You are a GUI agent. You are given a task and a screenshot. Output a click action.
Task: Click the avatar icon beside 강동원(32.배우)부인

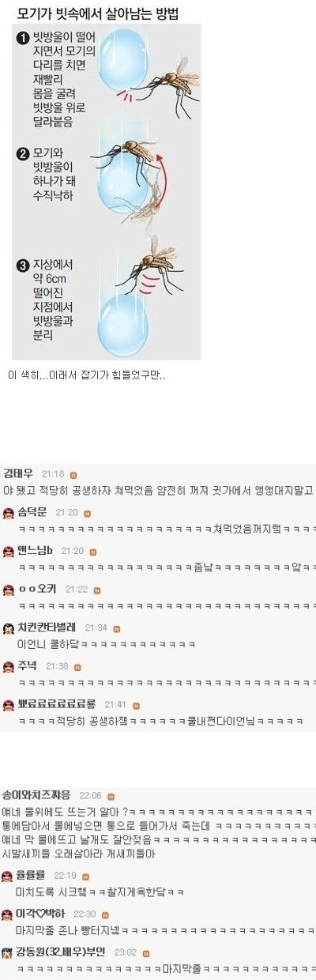[x=8, y=952]
